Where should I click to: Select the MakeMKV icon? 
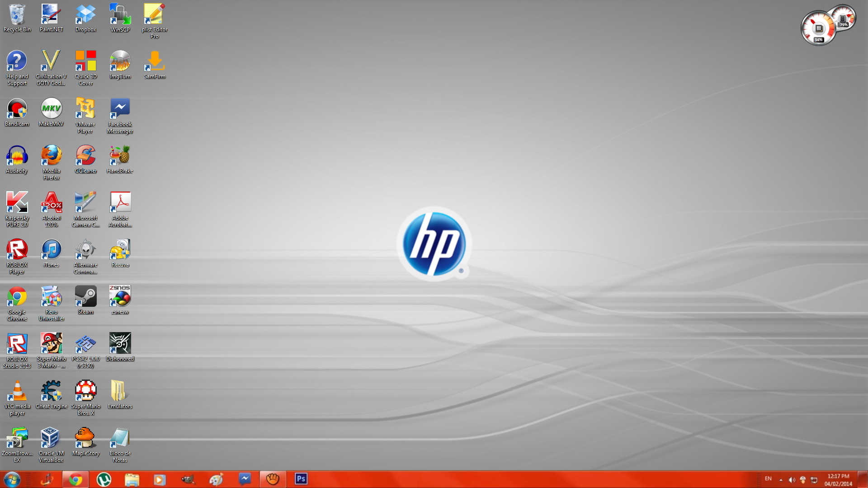tap(51, 113)
